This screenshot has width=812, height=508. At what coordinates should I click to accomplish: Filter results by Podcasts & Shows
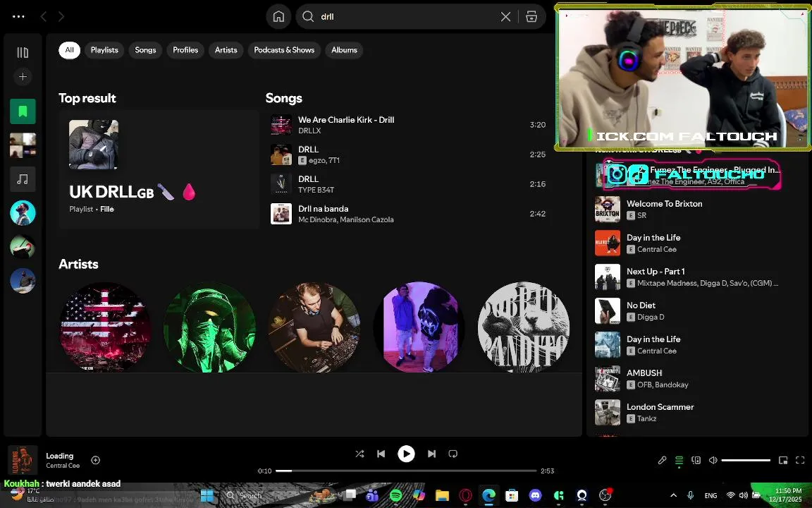click(284, 50)
